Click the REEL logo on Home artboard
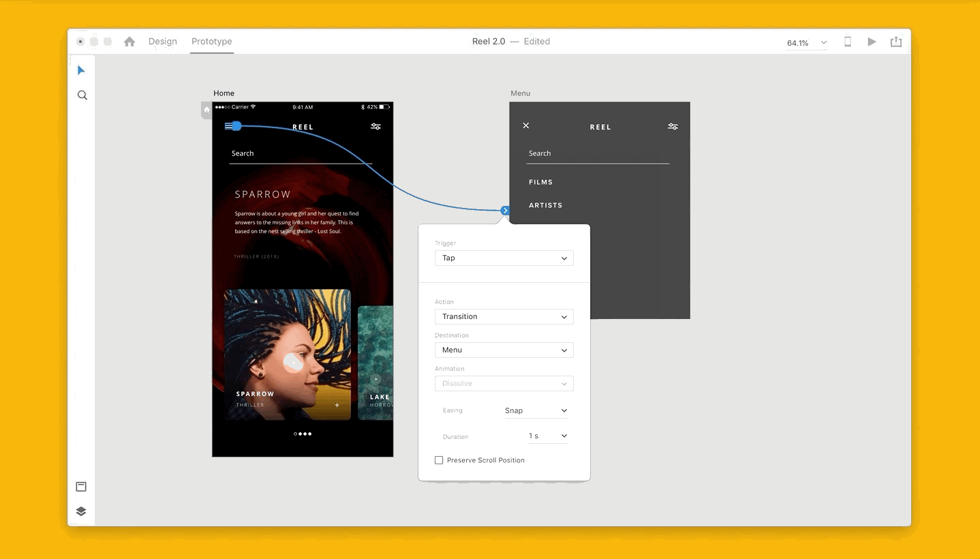 click(x=303, y=127)
